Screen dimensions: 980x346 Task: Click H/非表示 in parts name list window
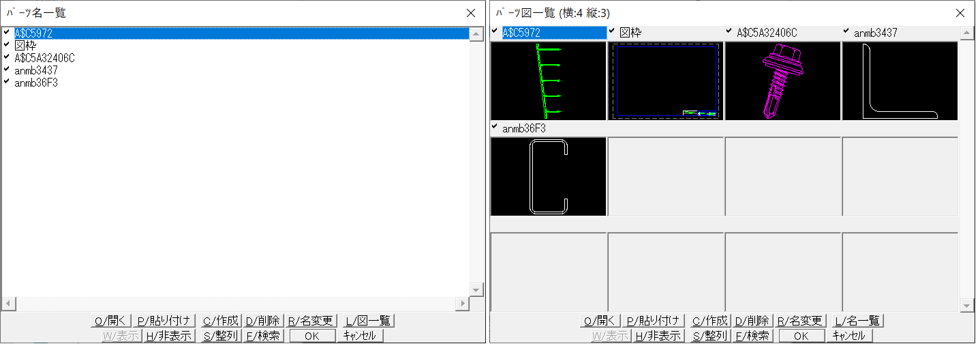click(x=169, y=336)
